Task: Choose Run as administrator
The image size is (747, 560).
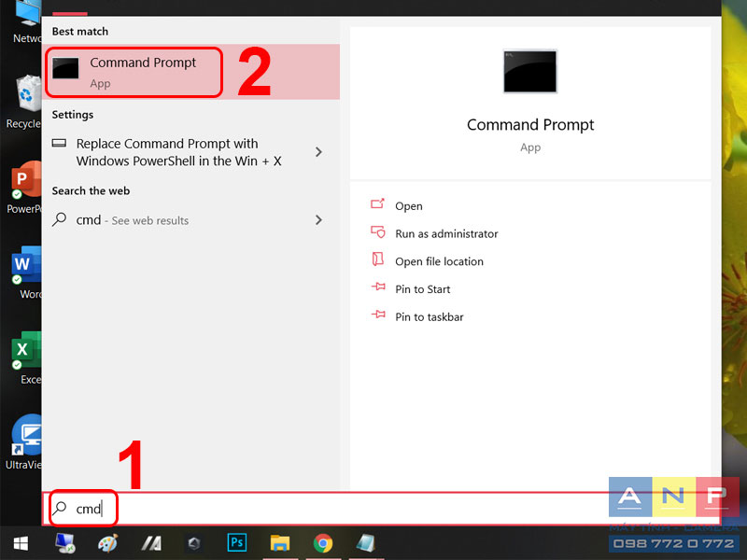Action: [x=446, y=234]
